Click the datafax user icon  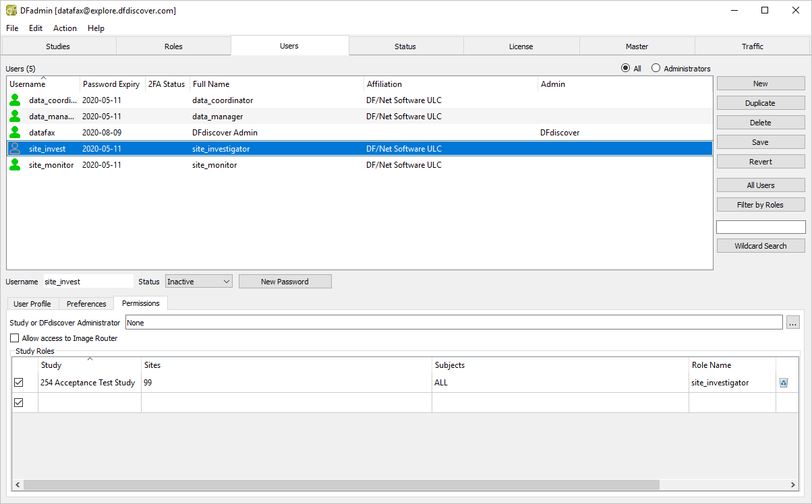[x=15, y=133]
